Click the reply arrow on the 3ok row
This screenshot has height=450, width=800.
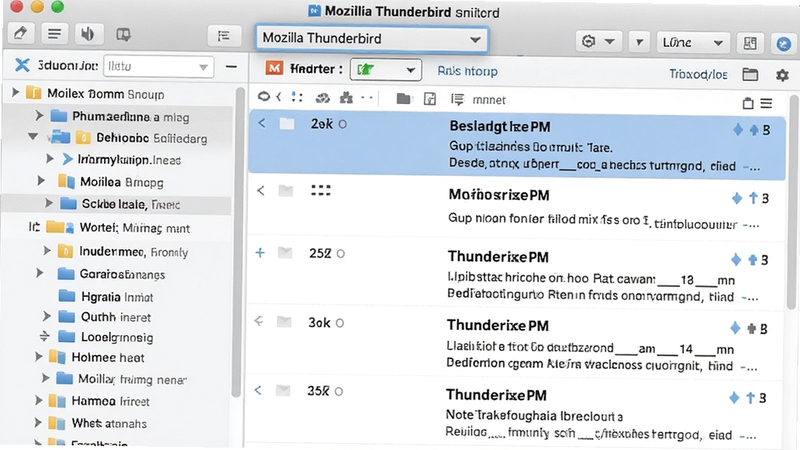(259, 321)
